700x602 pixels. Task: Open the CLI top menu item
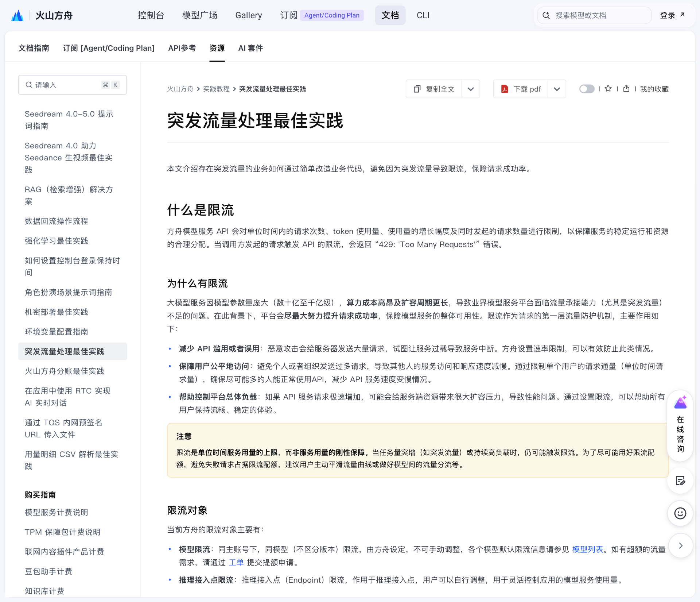tap(423, 15)
